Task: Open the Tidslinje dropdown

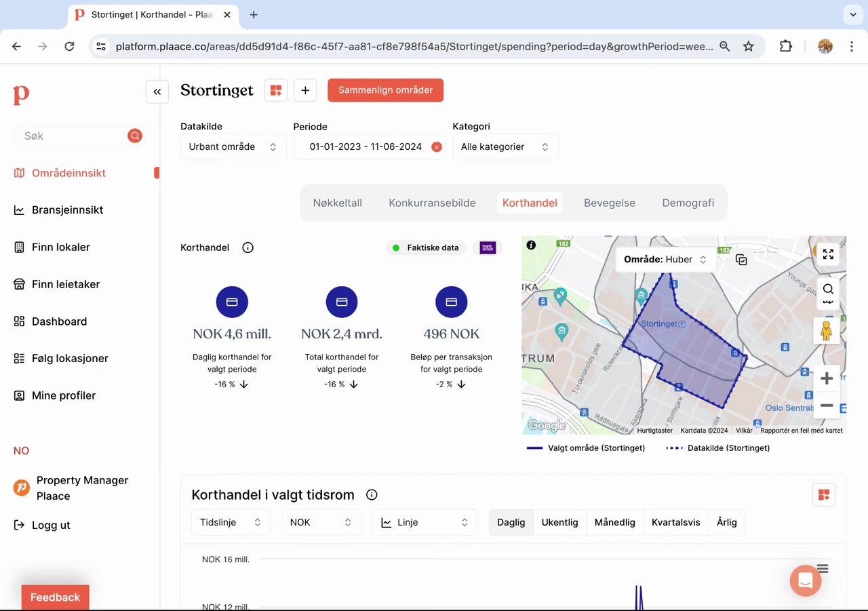Action: click(x=231, y=523)
